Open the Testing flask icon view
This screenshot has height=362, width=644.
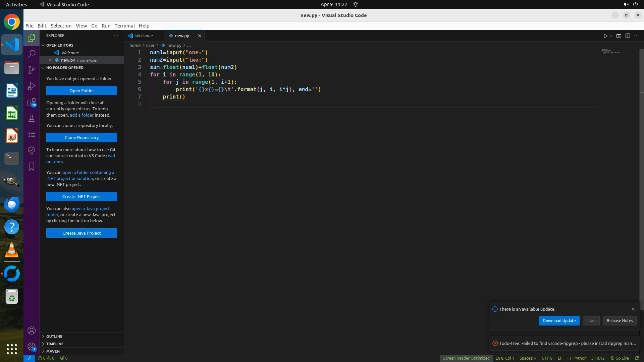(32, 118)
